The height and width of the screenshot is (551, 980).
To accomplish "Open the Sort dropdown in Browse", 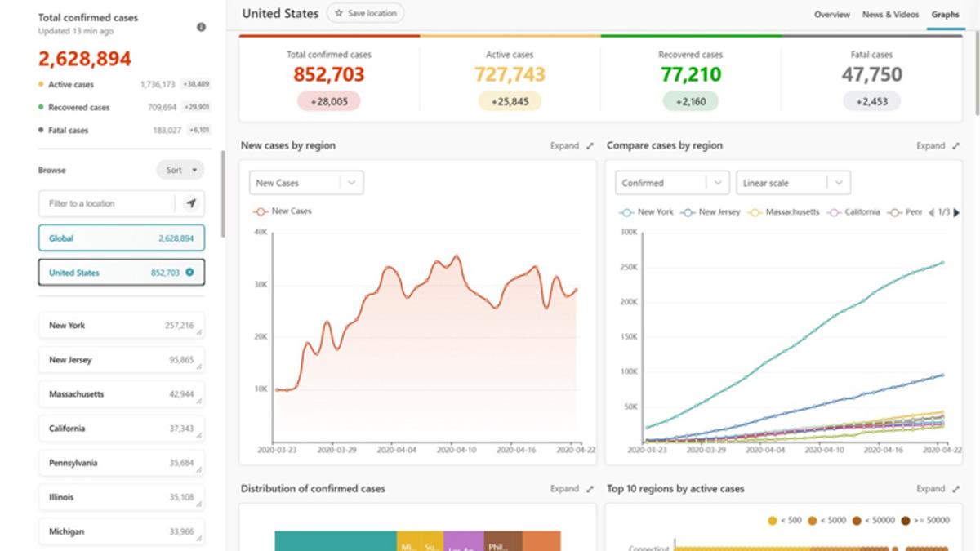I will pos(180,171).
